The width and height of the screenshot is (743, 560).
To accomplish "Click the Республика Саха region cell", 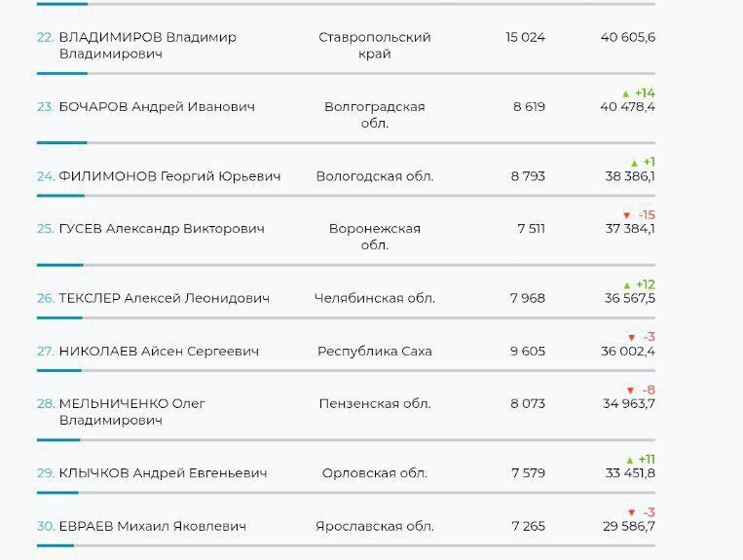I will 374,351.
